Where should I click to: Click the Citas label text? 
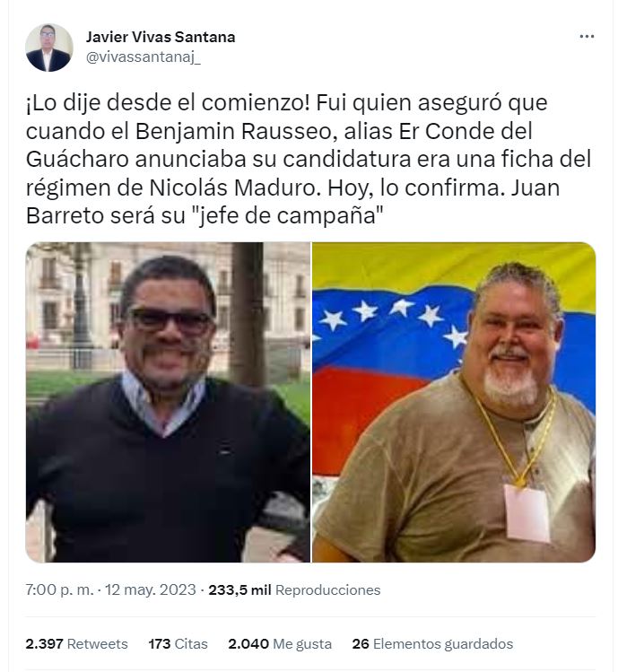tap(191, 643)
